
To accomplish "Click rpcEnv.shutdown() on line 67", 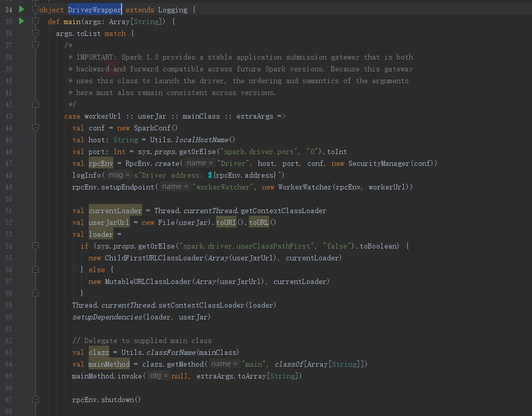I will 106,400.
